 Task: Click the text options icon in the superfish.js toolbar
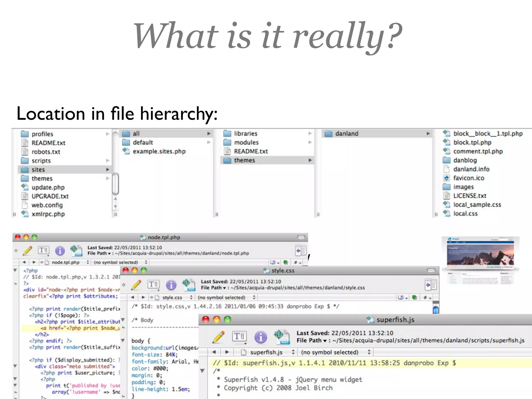239,337
